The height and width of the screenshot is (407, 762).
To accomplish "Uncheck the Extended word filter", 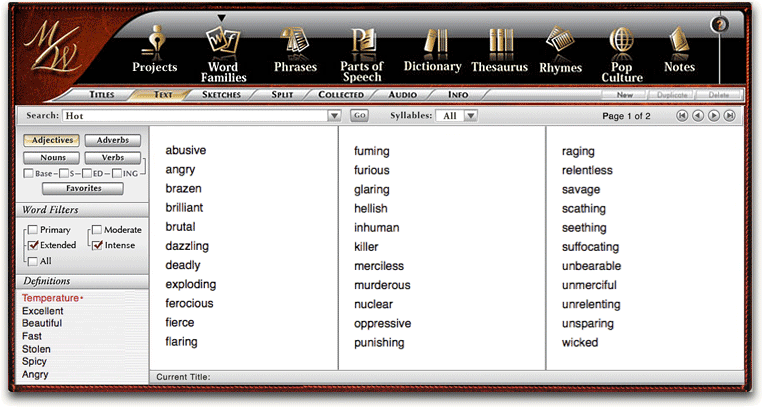I will point(33,245).
